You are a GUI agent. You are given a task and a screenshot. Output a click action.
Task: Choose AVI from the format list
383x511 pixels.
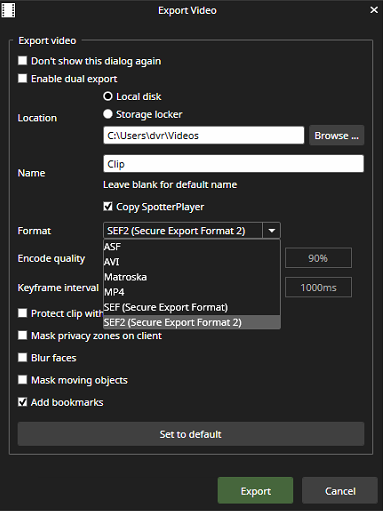(x=192, y=262)
